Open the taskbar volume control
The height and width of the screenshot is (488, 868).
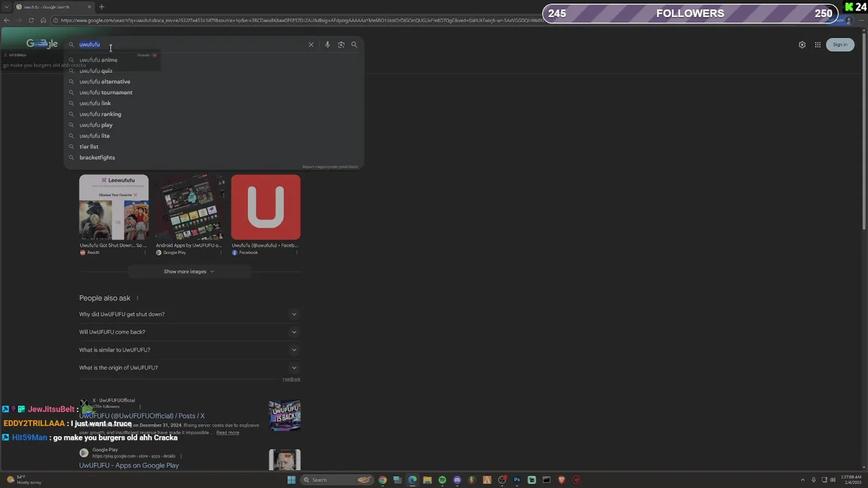tap(833, 480)
